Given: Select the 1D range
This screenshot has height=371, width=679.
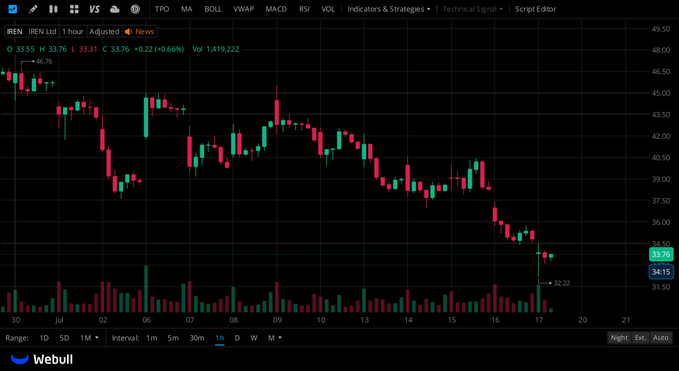Looking at the screenshot, I should [44, 338].
